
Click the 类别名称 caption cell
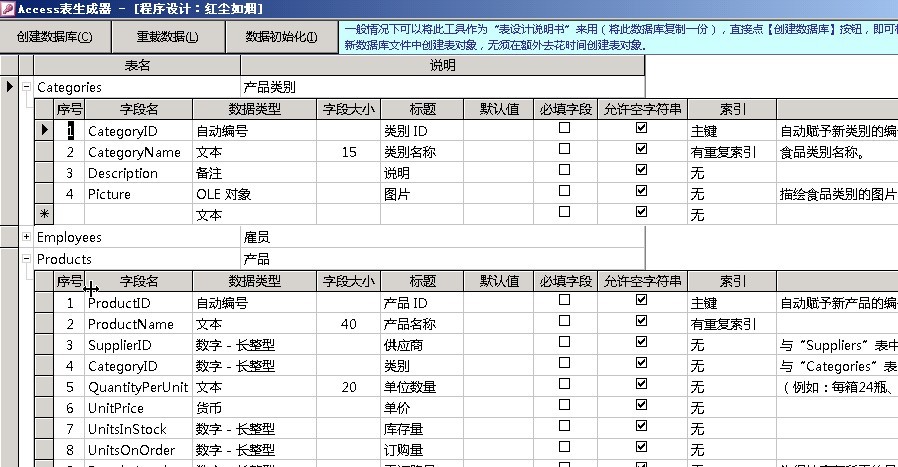422,152
